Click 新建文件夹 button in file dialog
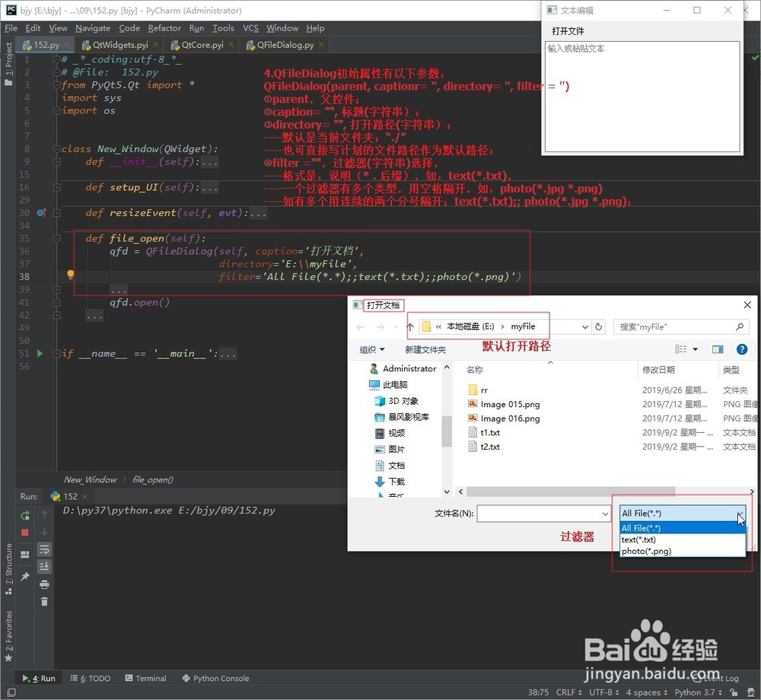Viewport: 761px width, 700px height. pos(425,349)
